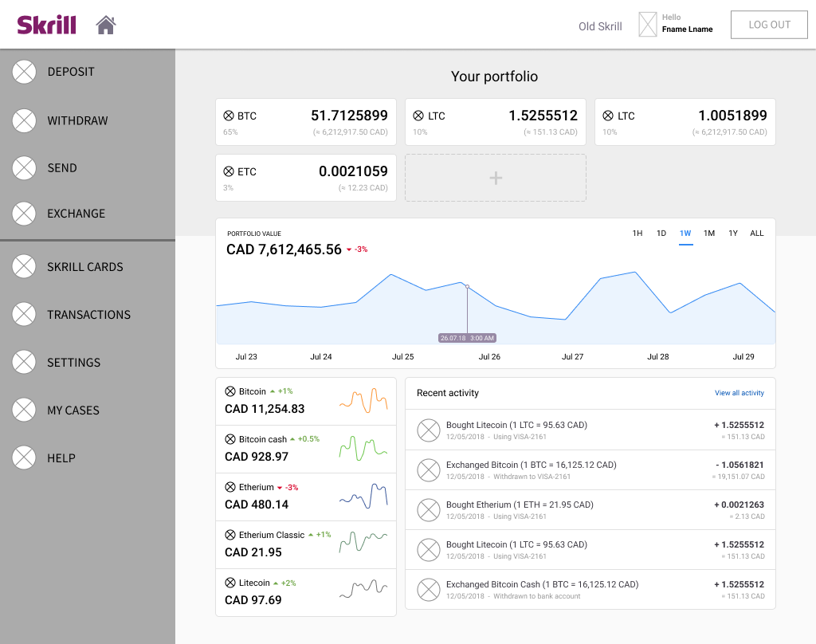Switch chart range to 1D
The image size is (816, 644).
click(661, 234)
